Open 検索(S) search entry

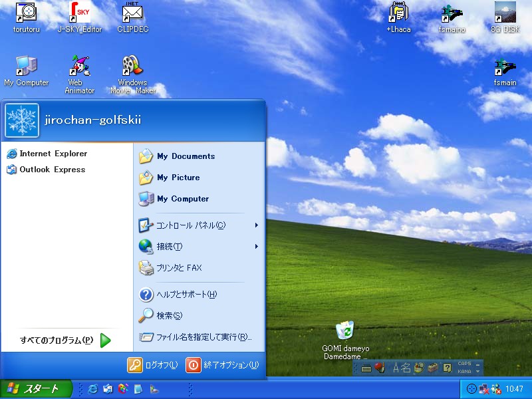160,315
